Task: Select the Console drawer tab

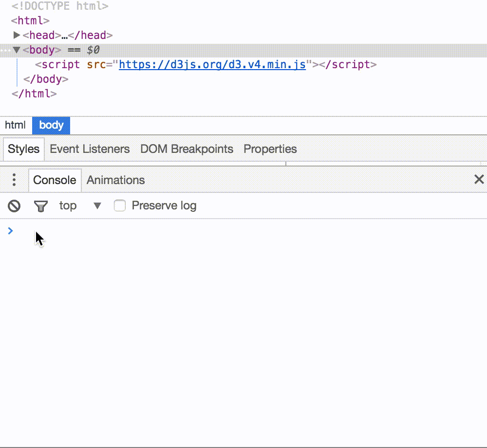Action: (x=55, y=180)
